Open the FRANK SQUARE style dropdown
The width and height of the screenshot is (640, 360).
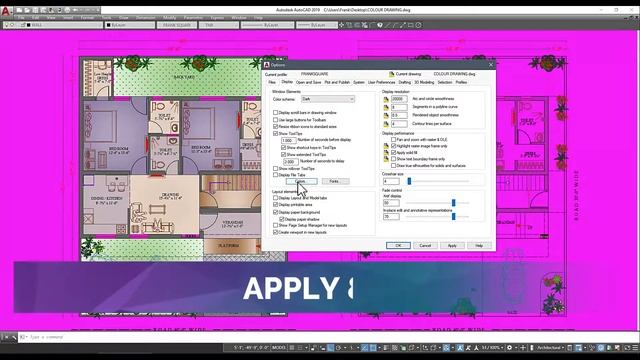(177, 25)
